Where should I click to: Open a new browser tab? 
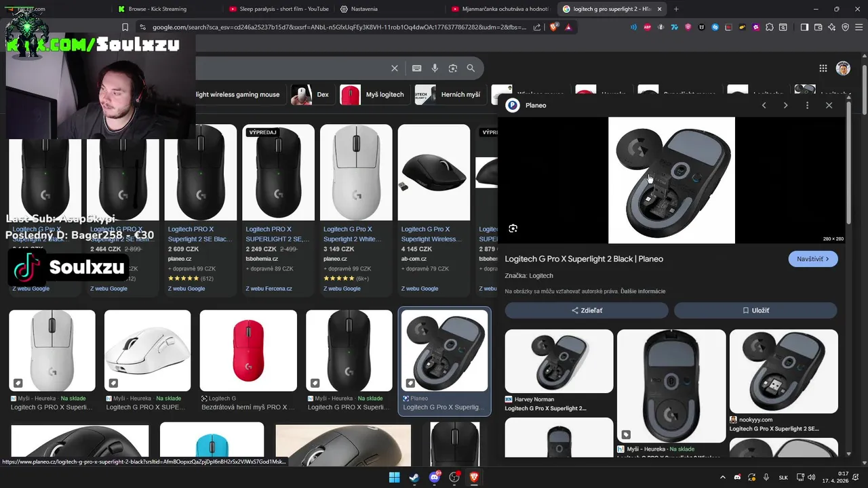point(676,9)
